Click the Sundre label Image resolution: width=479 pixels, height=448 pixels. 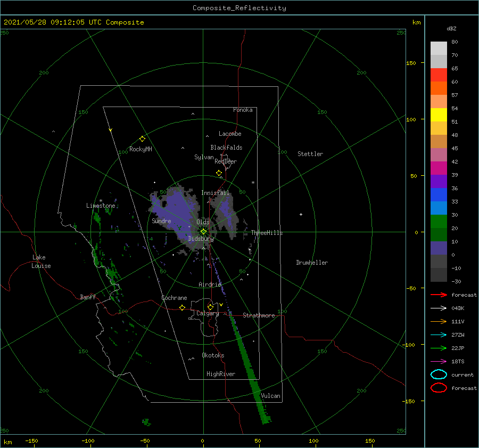point(161,221)
